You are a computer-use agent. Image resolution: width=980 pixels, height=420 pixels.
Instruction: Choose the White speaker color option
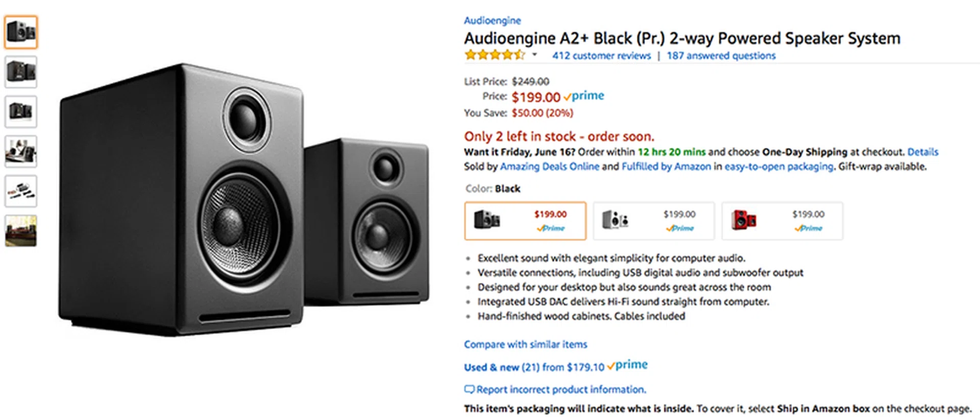tap(654, 221)
